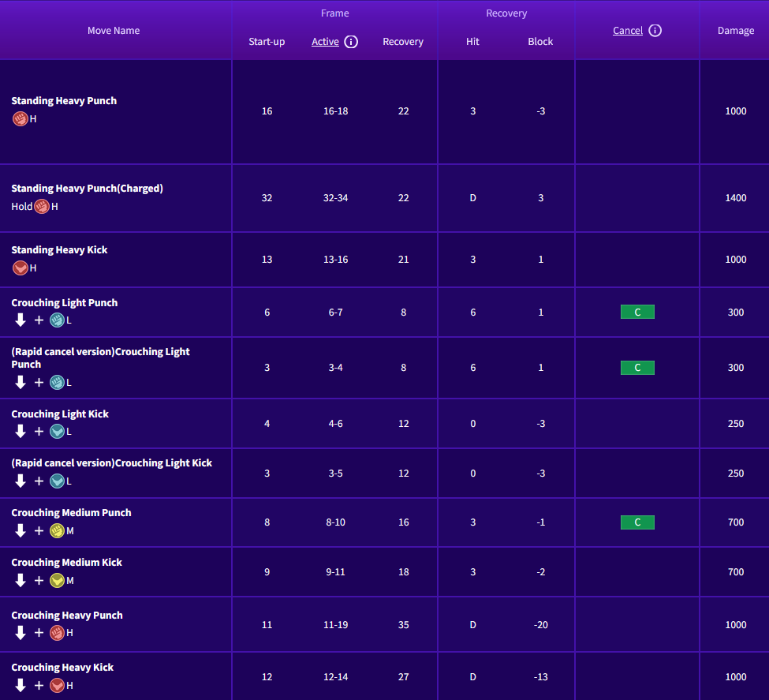The image size is (769, 700).
Task: Click the plus sign under Crouching Light Kick
Action: [x=39, y=432]
